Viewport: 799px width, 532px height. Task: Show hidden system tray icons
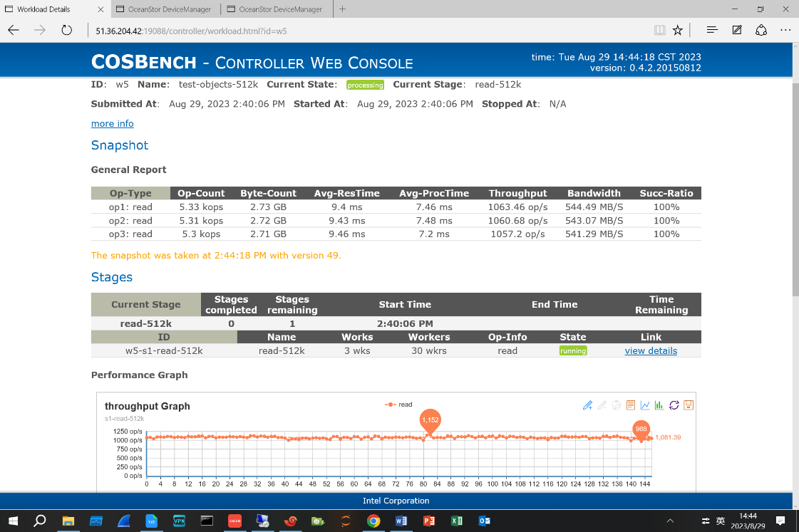[670, 521]
